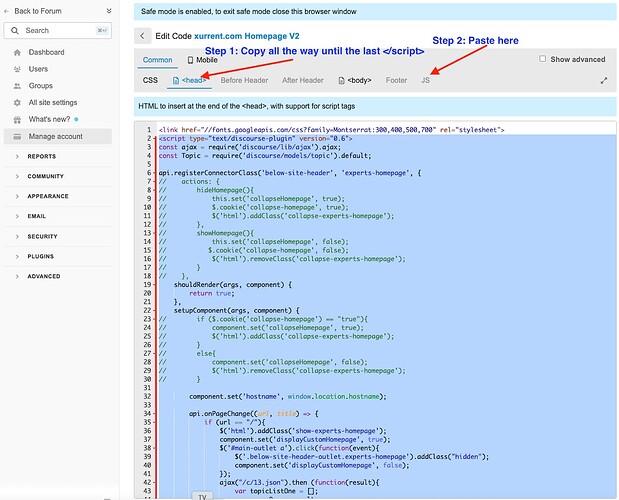Screen dimensions: 619x500
Task: Click the 'return true;' line of code
Action: pyautogui.click(x=212, y=293)
